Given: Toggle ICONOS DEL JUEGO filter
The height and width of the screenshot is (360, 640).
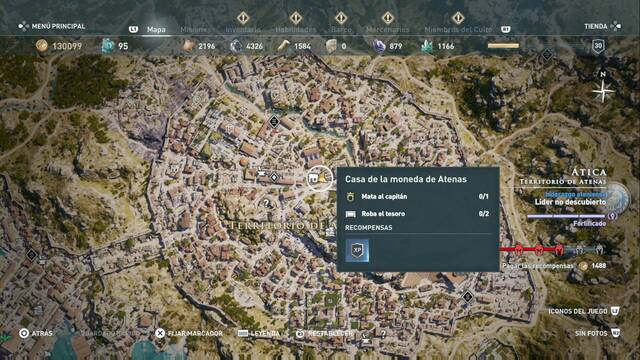Looking at the screenshot, I should pyautogui.click(x=584, y=311).
